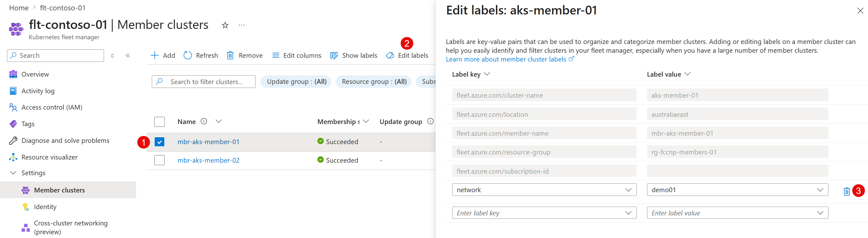
Task: Click the Update group (All) filter pill
Action: (x=296, y=81)
